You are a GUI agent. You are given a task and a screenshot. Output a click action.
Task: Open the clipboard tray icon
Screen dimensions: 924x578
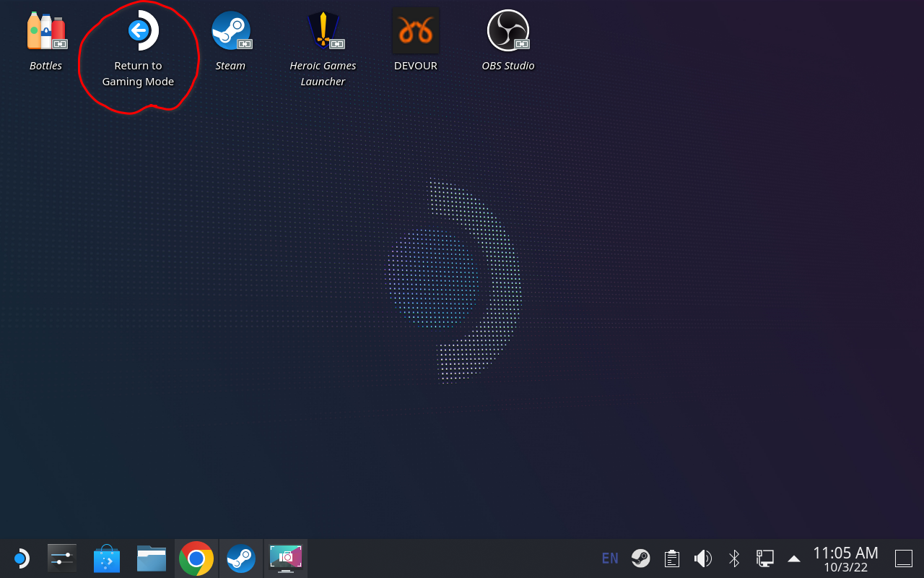(672, 558)
